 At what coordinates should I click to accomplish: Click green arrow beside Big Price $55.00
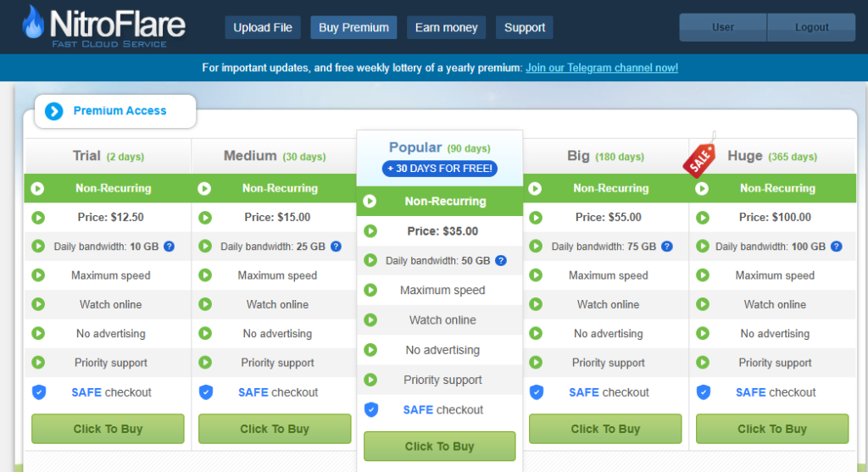tap(536, 218)
